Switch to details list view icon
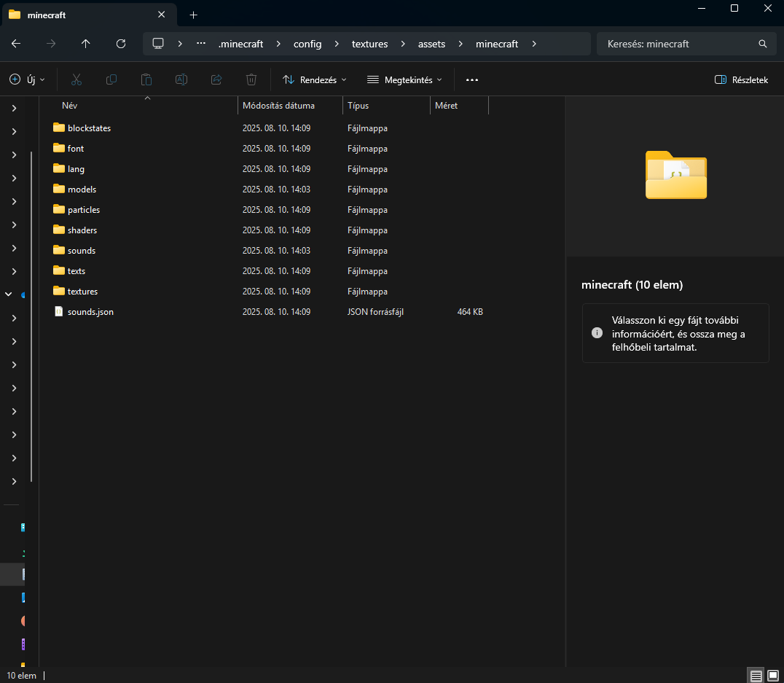This screenshot has width=784, height=683. (756, 676)
